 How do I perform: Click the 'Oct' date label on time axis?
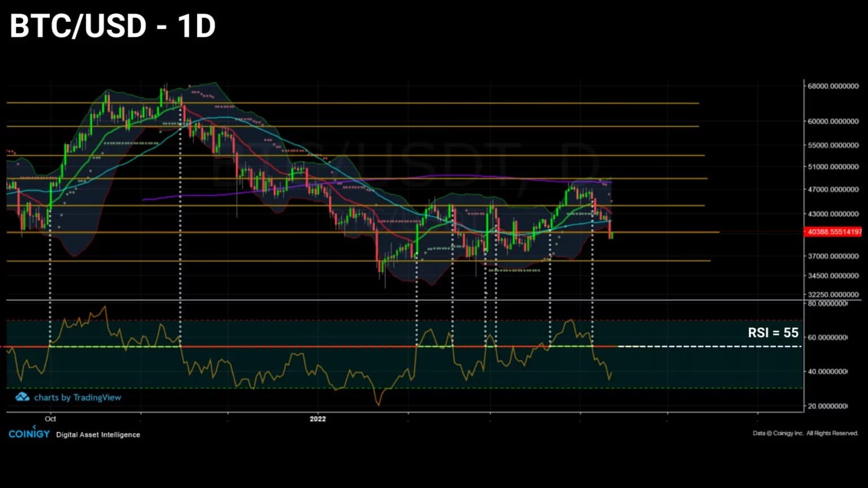pos(50,419)
